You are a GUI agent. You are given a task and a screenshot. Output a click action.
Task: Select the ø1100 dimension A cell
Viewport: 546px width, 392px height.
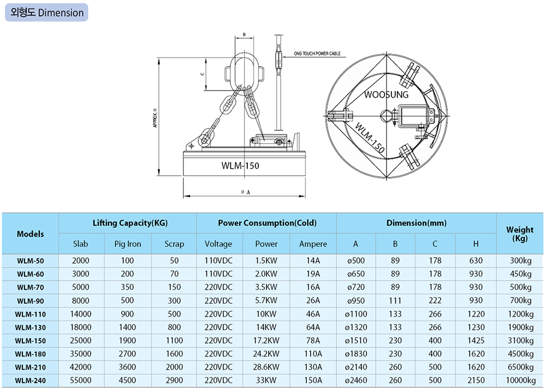356,314
